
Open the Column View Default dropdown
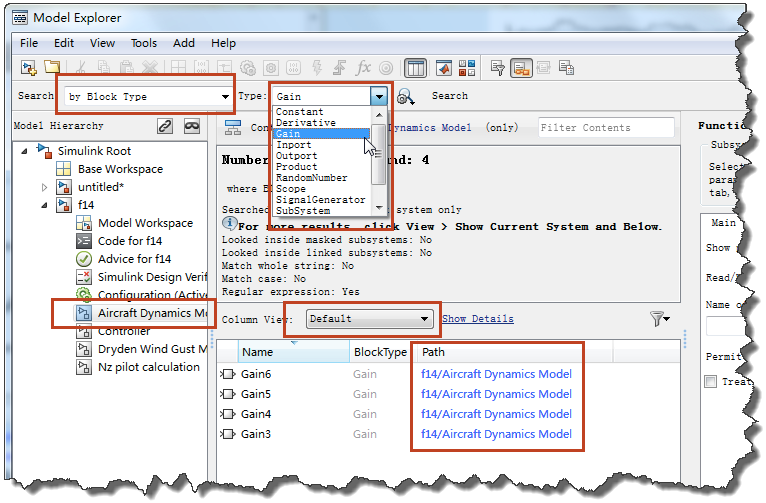click(370, 319)
